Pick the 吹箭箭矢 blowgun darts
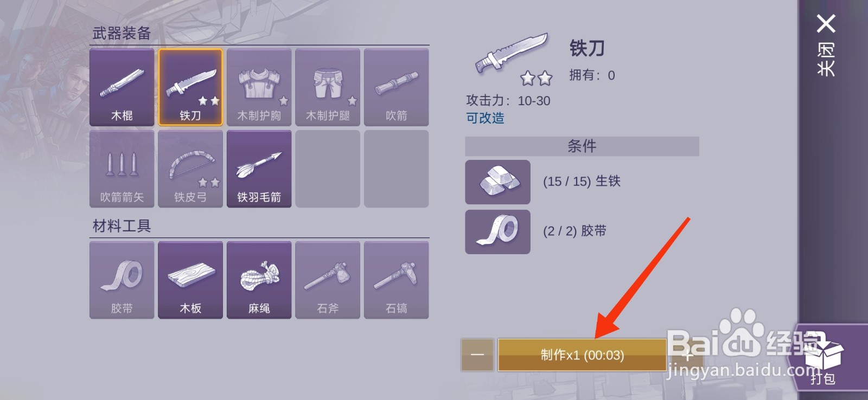Image resolution: width=868 pixels, height=400 pixels. pyautogui.click(x=122, y=169)
